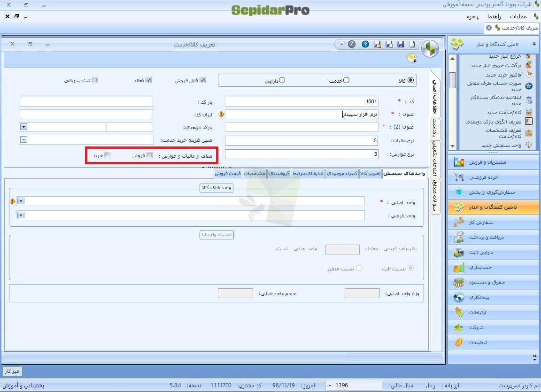Open the واحد فرعی dropdown

point(21,215)
